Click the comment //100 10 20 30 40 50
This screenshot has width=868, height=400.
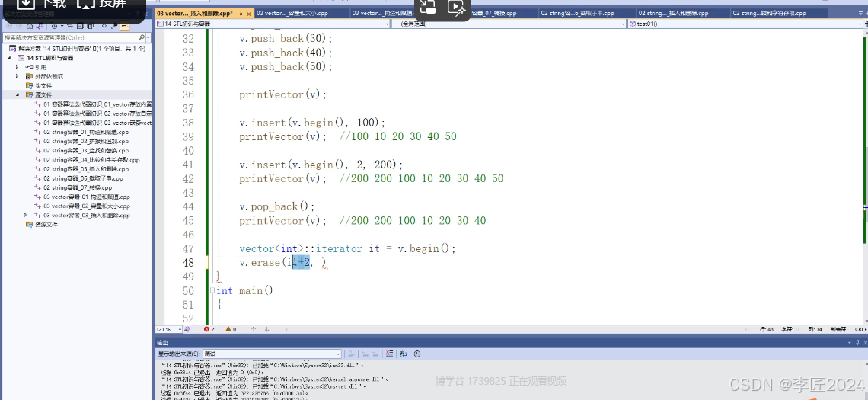(398, 137)
